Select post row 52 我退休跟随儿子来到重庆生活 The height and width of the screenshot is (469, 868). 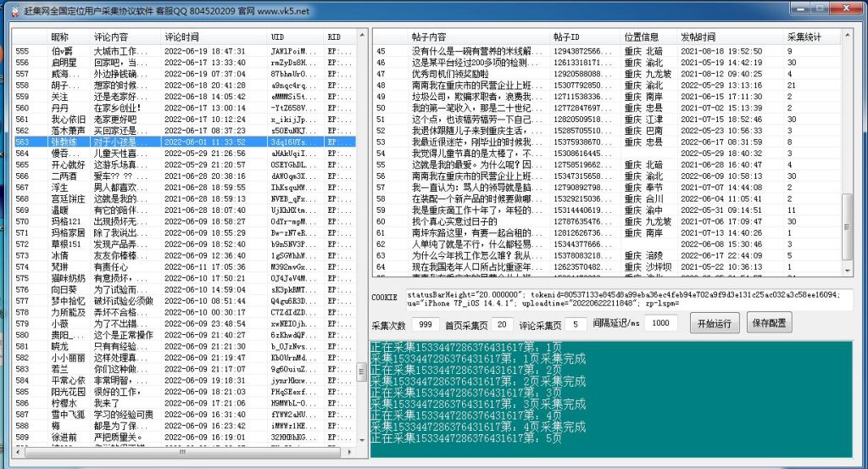607,131
